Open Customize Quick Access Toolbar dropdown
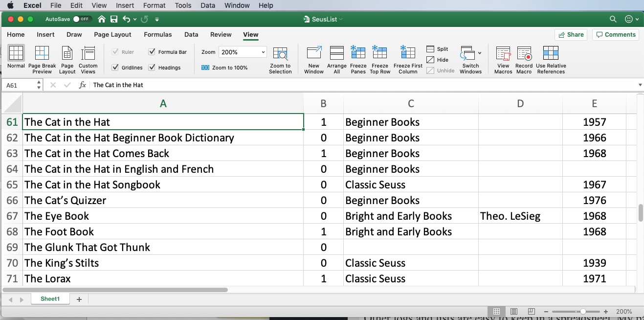Image resolution: width=644 pixels, height=320 pixels. (157, 19)
